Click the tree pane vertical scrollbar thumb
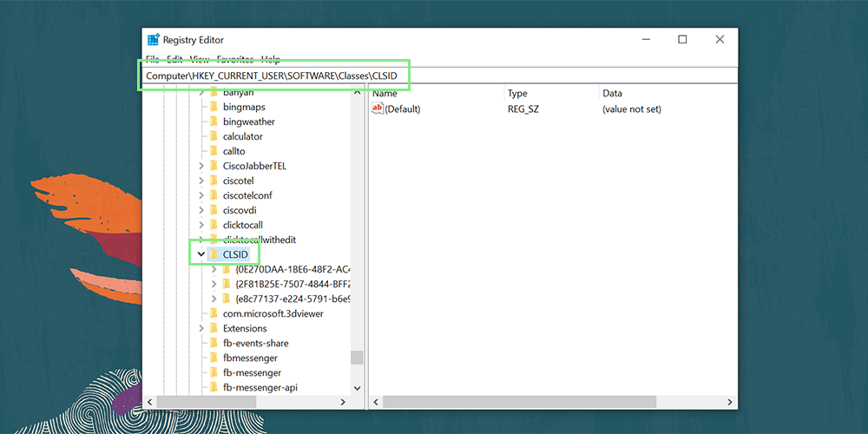 tap(357, 358)
